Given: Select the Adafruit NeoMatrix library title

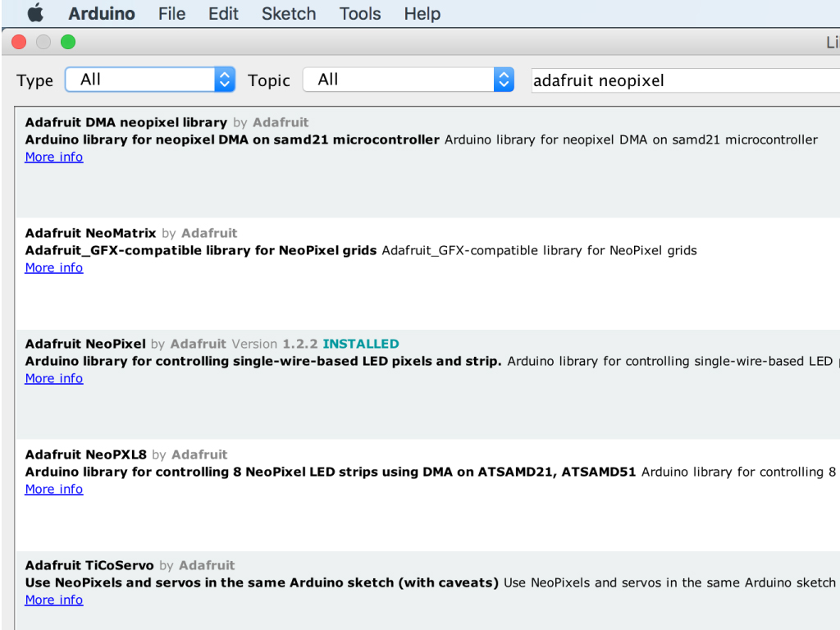Looking at the screenshot, I should (90, 234).
